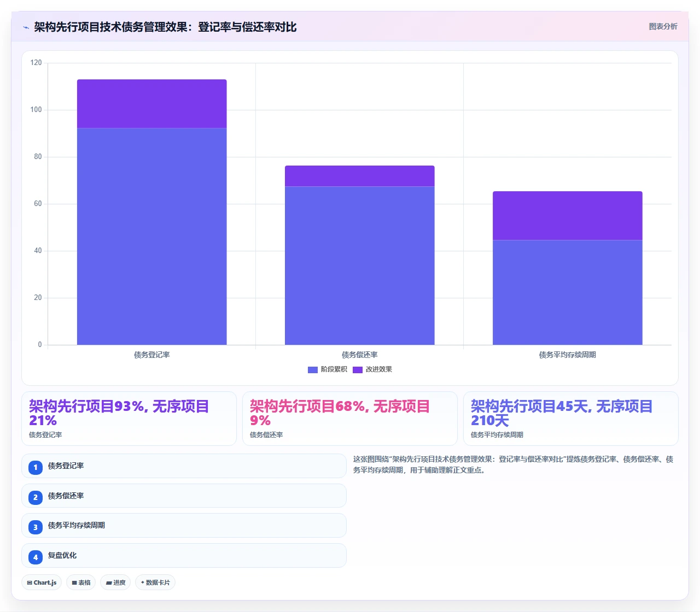
Task: Select the 债务偿还率 list row text
Action: coord(66,496)
